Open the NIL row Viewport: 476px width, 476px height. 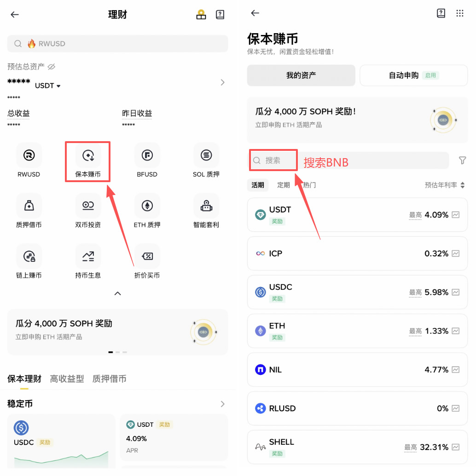pyautogui.click(x=357, y=370)
